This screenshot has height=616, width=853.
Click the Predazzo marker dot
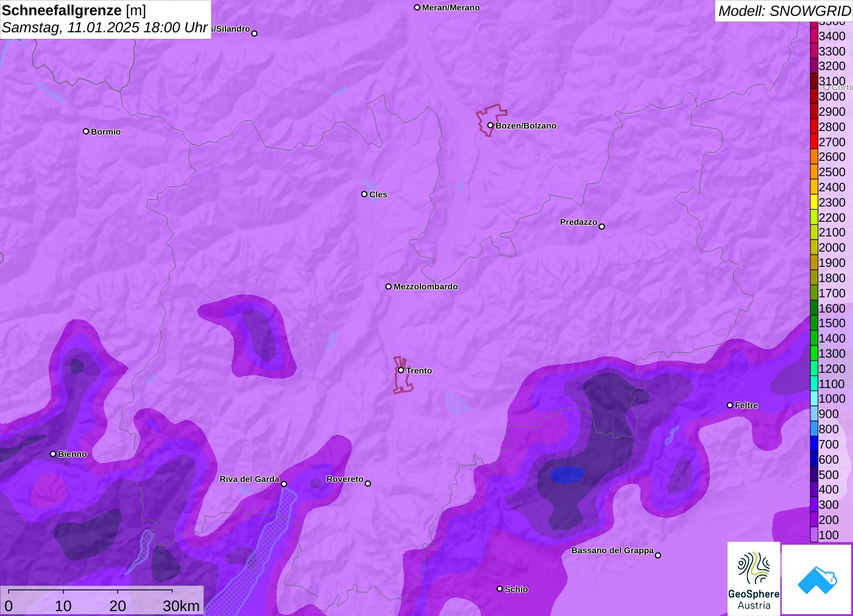tap(602, 227)
